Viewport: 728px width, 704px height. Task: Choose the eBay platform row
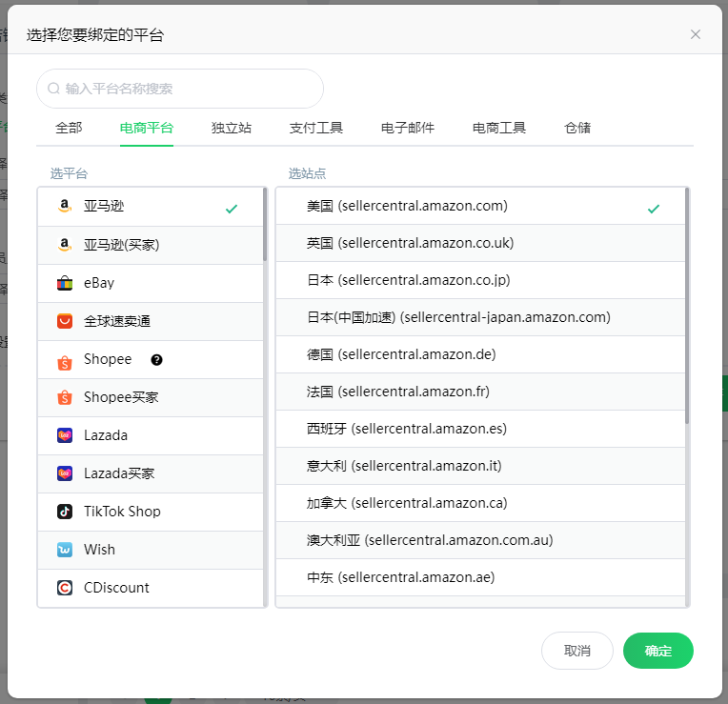(x=151, y=283)
